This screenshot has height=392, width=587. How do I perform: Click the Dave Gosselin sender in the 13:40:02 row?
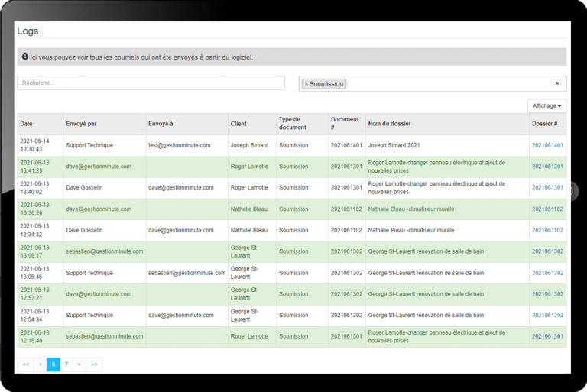(x=84, y=187)
